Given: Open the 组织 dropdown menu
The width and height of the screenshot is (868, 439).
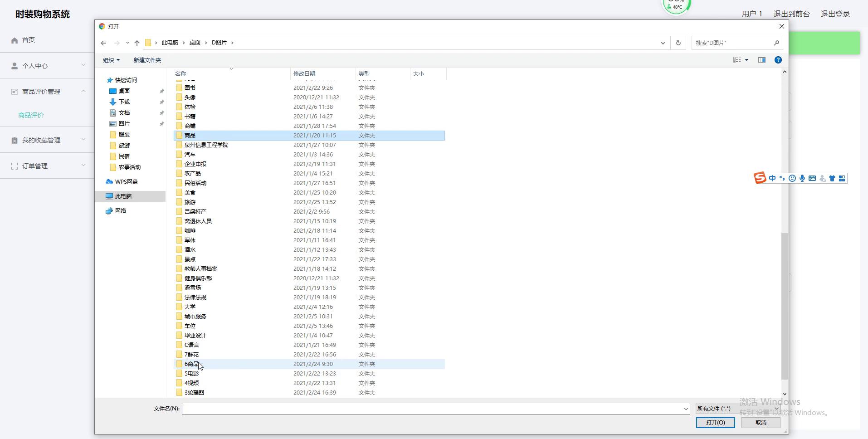Looking at the screenshot, I should pyautogui.click(x=111, y=60).
